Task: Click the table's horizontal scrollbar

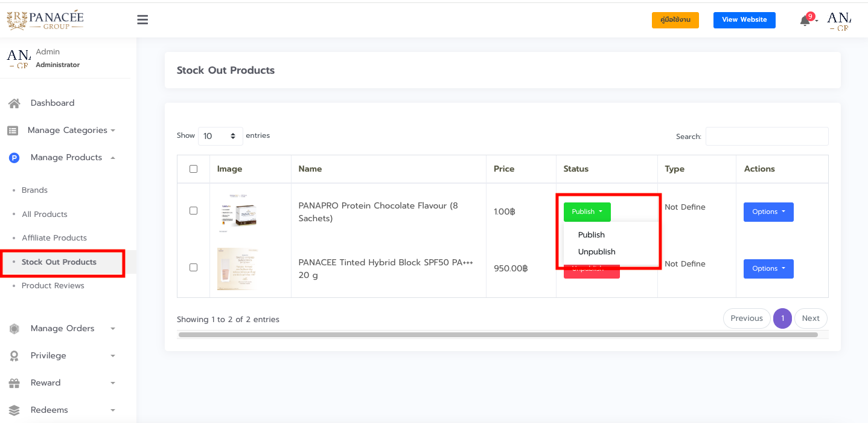Action: 498,335
